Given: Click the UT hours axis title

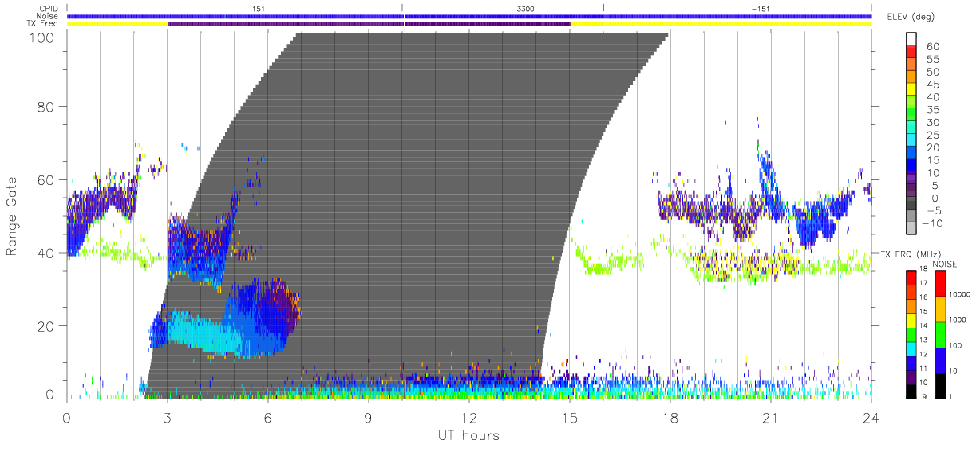Looking at the screenshot, I should click(x=468, y=435).
